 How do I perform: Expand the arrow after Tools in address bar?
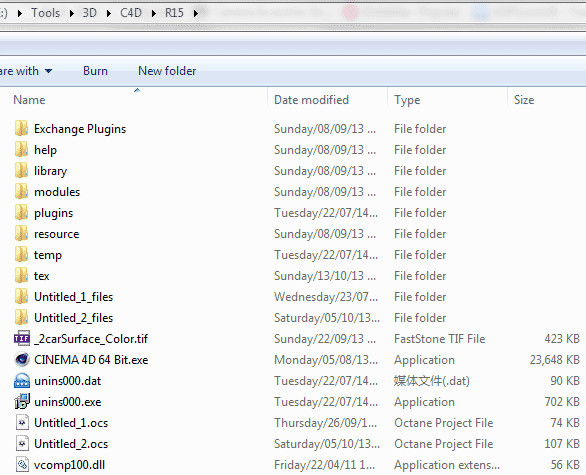(x=72, y=13)
